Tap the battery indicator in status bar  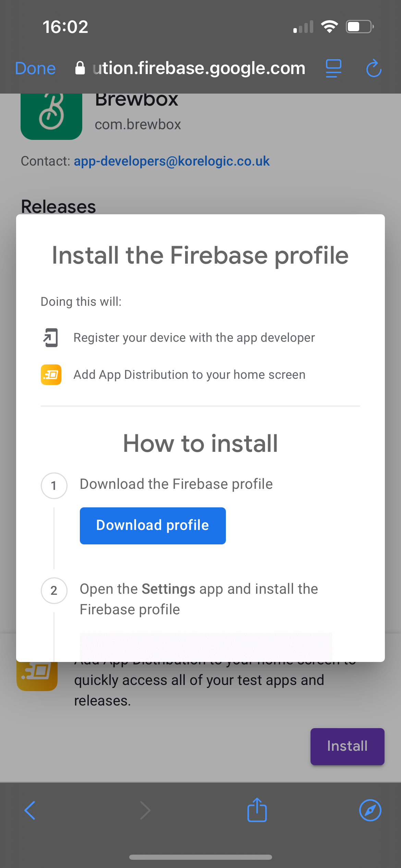[x=360, y=26]
